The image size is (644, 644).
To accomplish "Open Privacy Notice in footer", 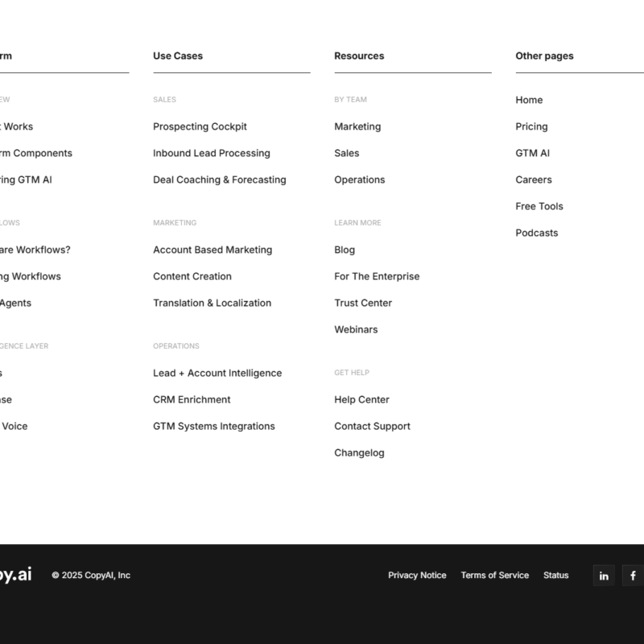I will (x=417, y=576).
